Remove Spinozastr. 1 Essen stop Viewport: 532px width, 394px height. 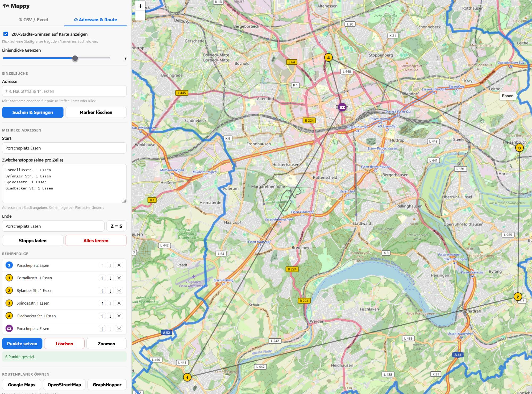pos(119,303)
